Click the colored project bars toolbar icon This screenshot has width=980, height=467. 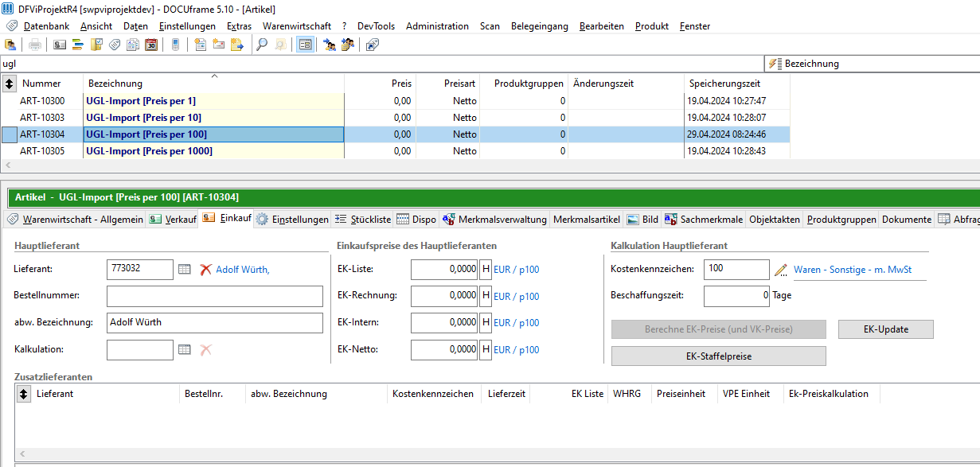(78, 45)
